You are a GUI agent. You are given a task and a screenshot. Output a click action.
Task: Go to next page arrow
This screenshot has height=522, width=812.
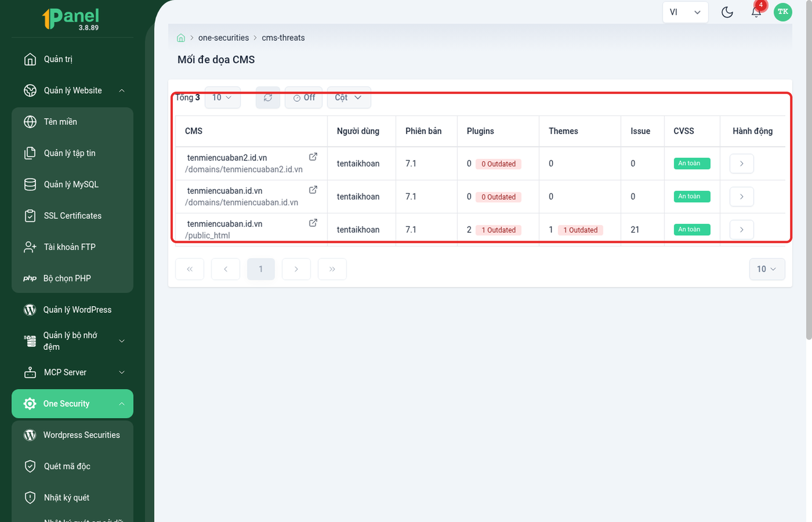coord(296,269)
